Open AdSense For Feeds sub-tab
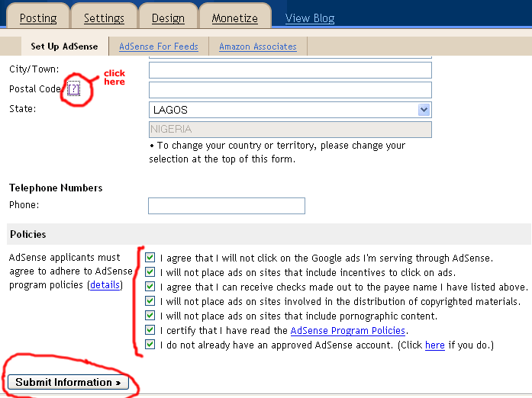Screen dimensions: 532x398 click(159, 47)
